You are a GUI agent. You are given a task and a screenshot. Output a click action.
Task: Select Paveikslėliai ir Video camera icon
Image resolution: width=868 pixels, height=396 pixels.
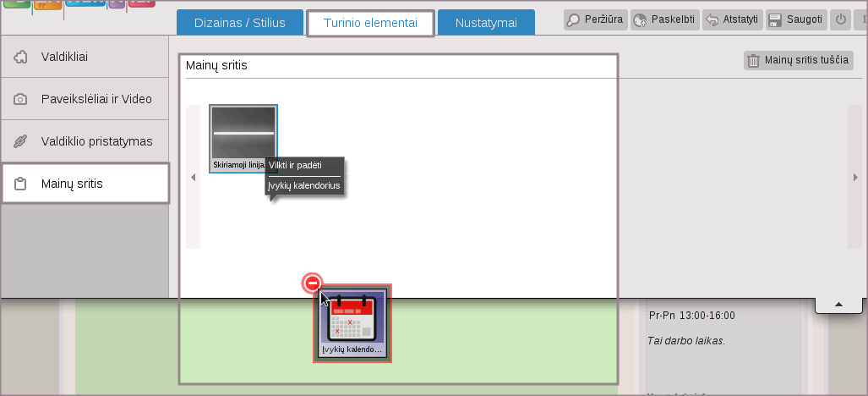pos(21,99)
